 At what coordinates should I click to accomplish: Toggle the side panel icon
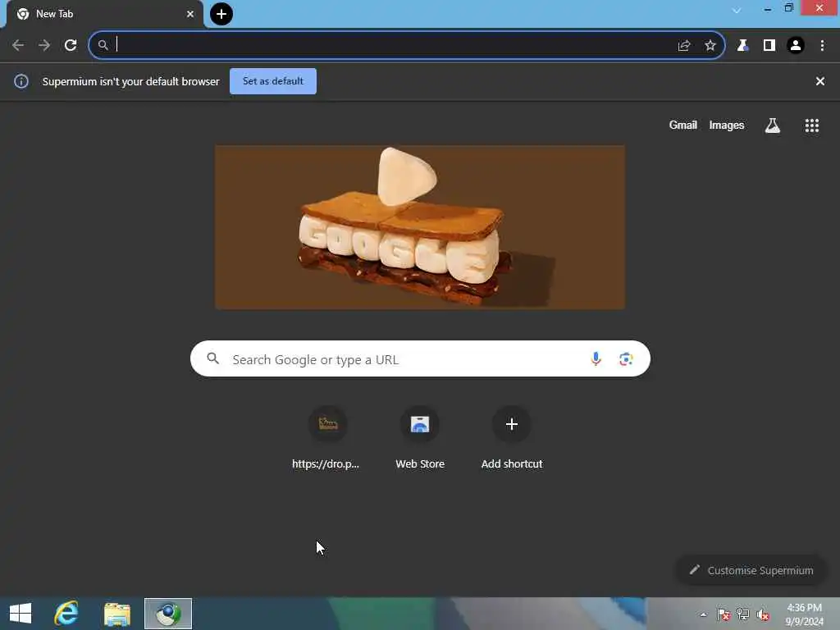(x=769, y=46)
